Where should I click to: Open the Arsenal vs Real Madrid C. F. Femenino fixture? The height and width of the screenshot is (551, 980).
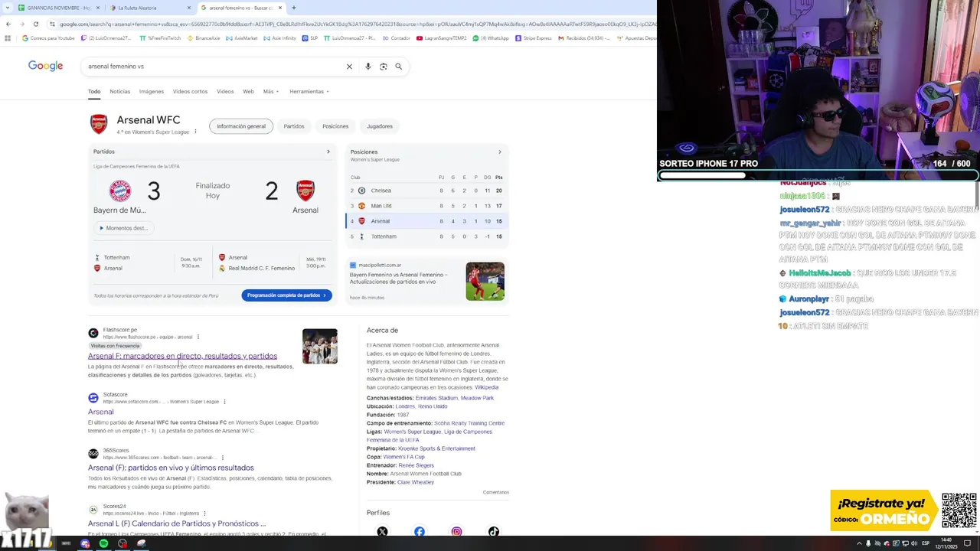[273, 262]
